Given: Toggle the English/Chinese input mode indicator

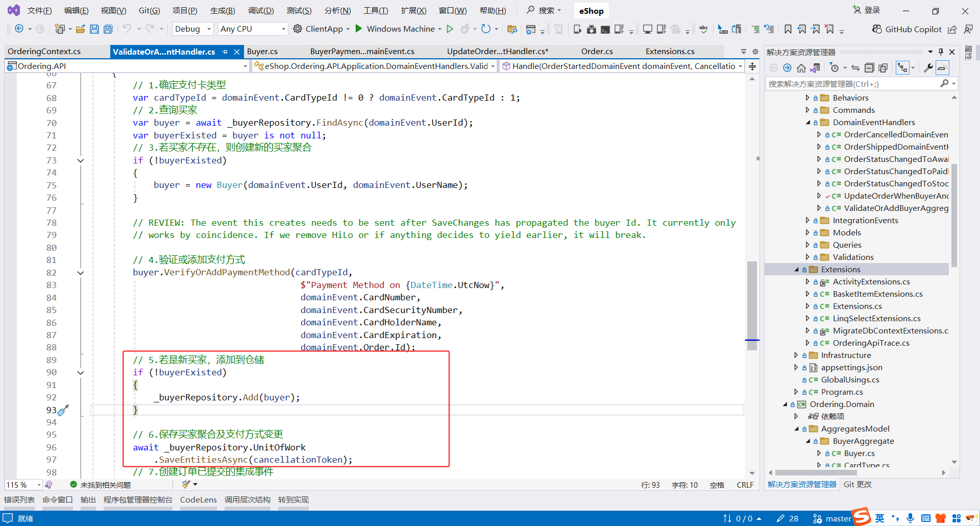Looking at the screenshot, I should click(879, 518).
